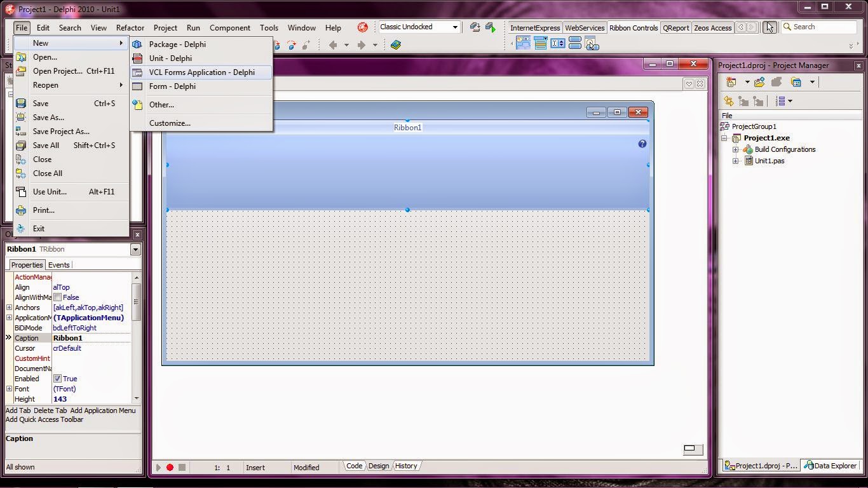The width and height of the screenshot is (868, 488).
Task: Click the Add Application Menu link
Action: click(x=103, y=410)
